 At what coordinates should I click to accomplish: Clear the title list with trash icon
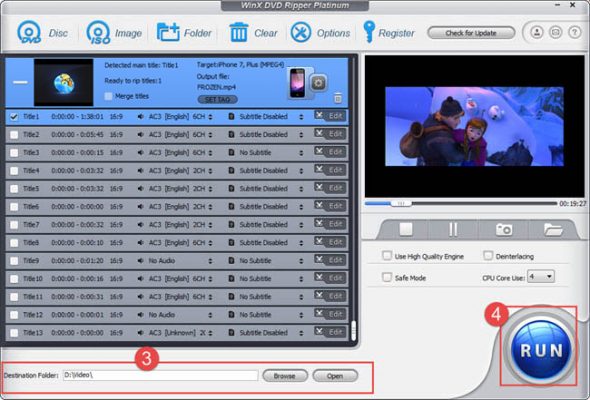point(239,32)
